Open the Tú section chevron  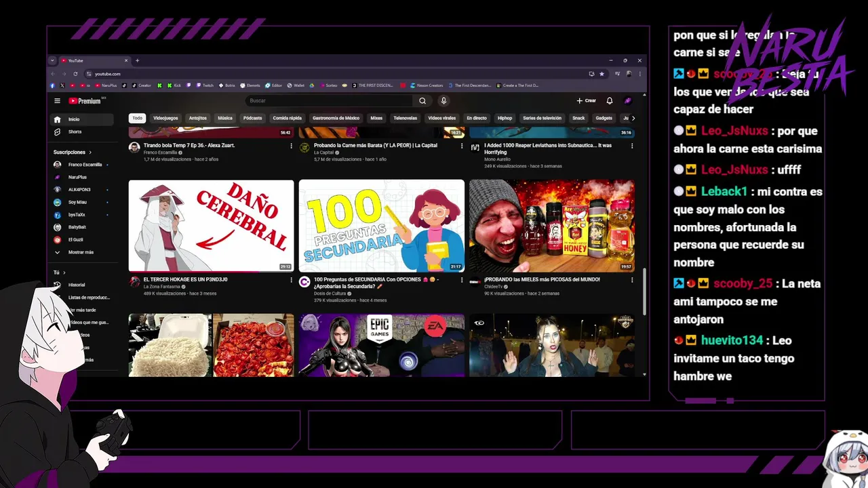(x=64, y=272)
